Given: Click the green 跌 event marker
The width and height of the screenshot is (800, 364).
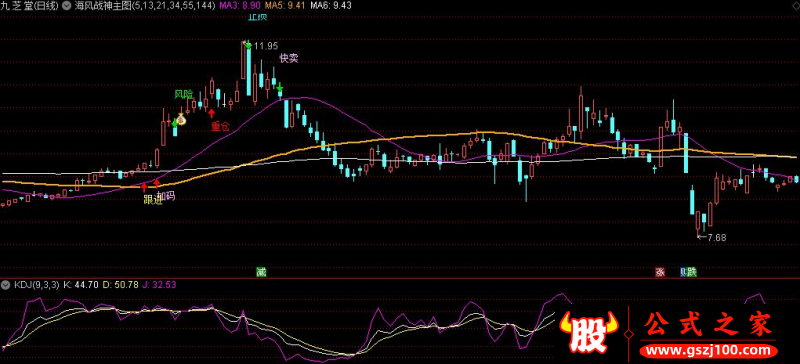Looking at the screenshot, I should (x=691, y=272).
